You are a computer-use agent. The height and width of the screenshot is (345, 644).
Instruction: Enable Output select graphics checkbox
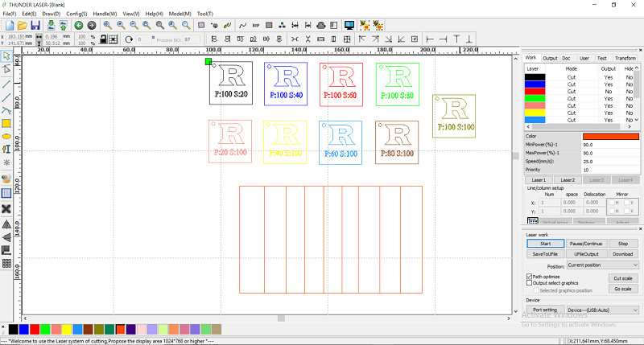pyautogui.click(x=530, y=283)
